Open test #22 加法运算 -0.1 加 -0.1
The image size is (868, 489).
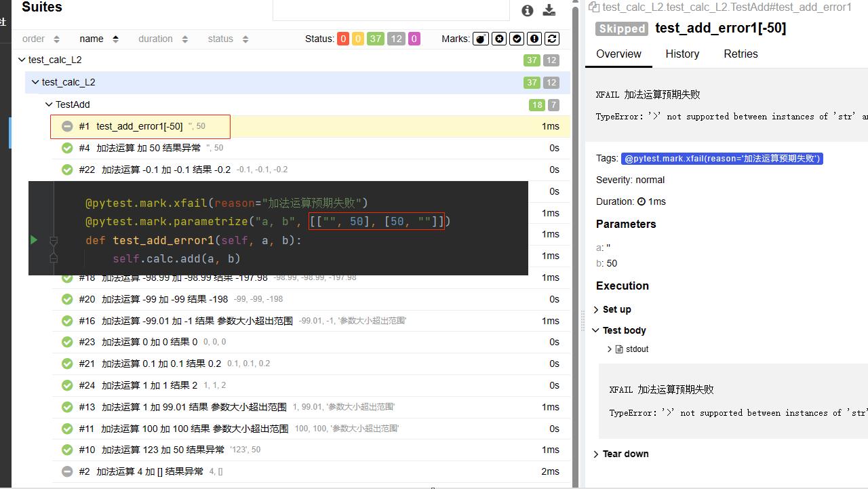coord(311,170)
